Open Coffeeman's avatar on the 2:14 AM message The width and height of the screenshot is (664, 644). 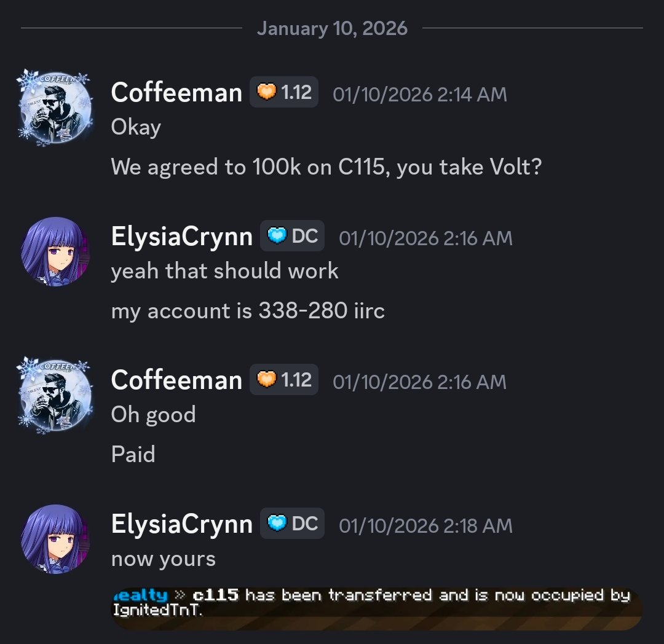pos(55,108)
